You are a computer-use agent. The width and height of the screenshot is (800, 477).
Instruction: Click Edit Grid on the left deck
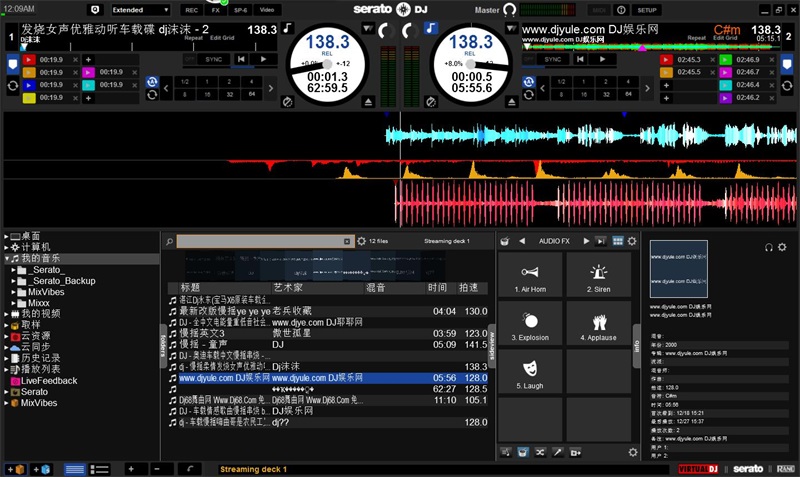coord(222,38)
